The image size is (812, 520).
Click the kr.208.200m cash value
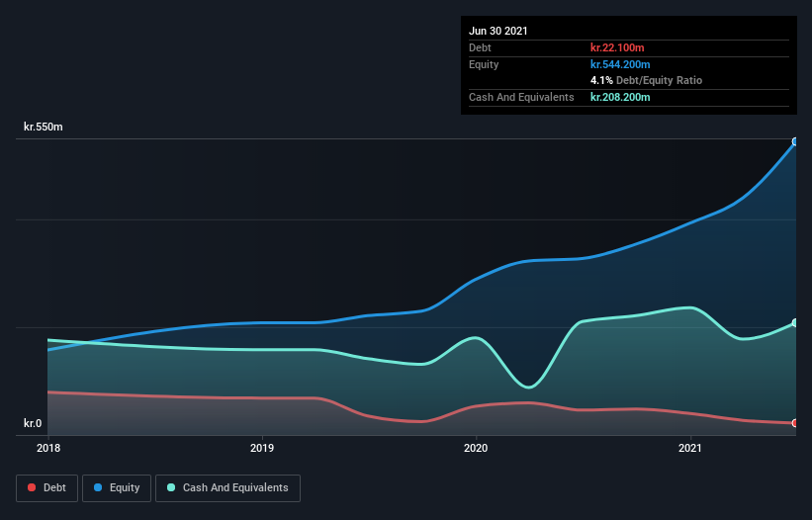[620, 97]
